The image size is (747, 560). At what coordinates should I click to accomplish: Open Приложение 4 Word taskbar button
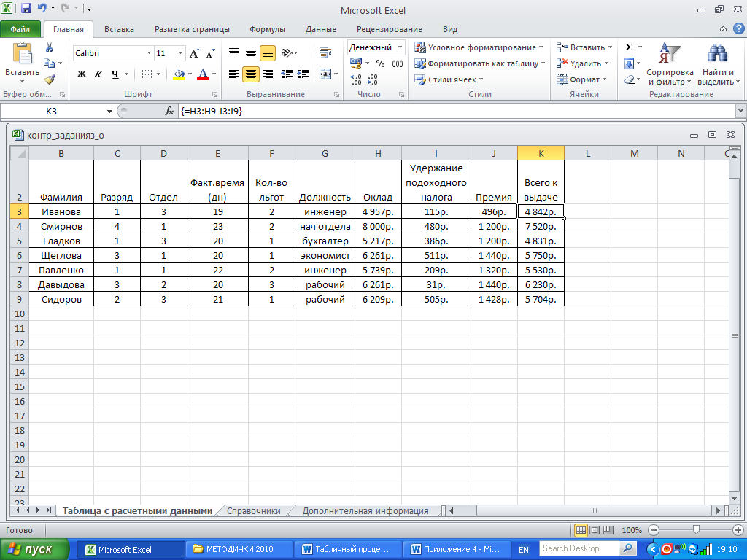(x=457, y=549)
